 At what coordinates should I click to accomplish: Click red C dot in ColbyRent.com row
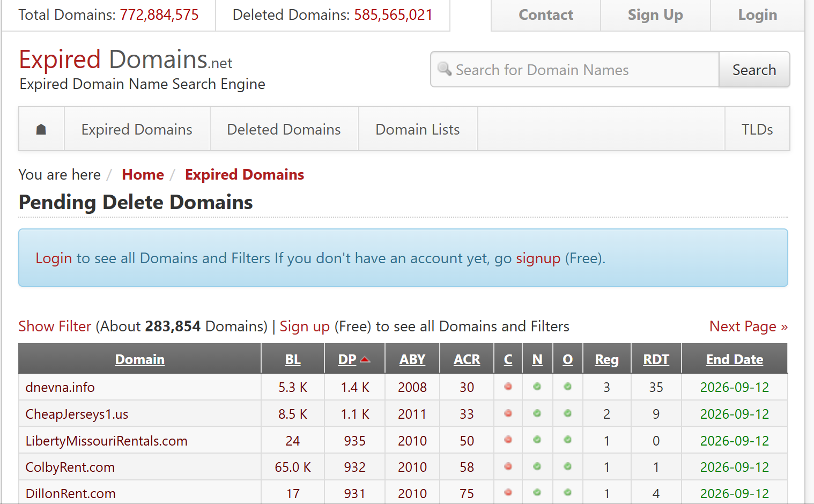pos(508,466)
